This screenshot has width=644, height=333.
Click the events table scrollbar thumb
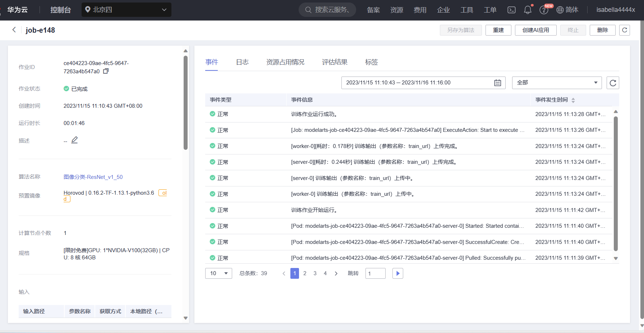(x=616, y=184)
